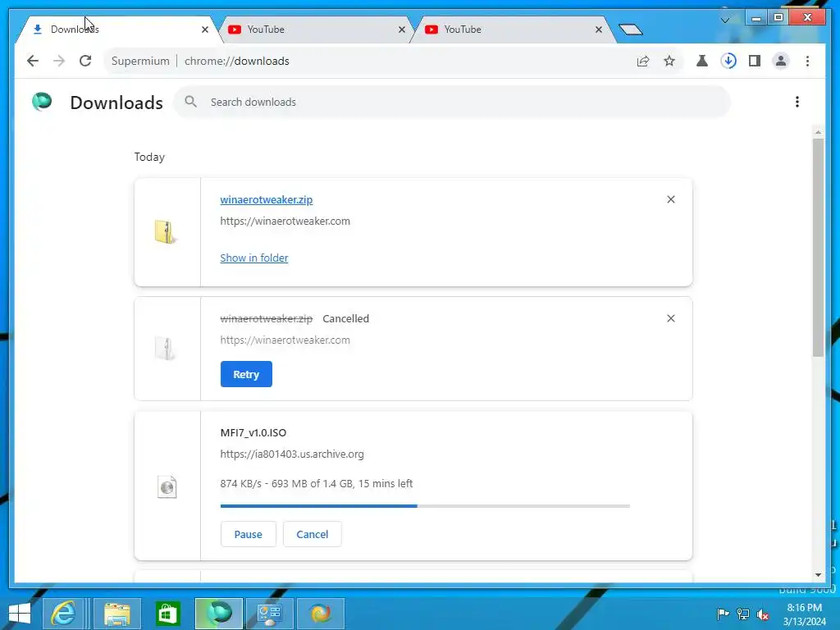Click the search magnifier icon

click(x=190, y=101)
